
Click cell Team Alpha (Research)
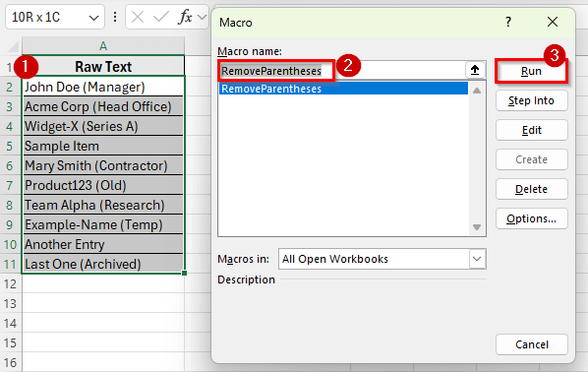[x=103, y=205]
